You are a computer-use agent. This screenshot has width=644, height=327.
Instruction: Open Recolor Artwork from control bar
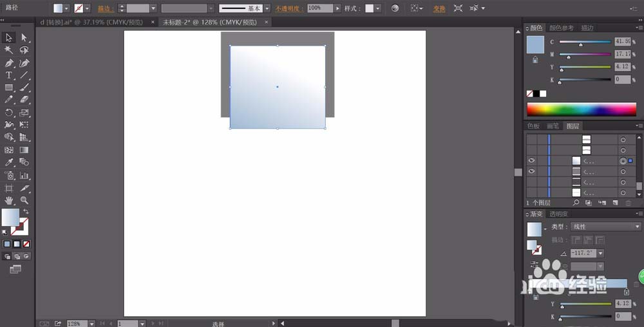[395, 8]
